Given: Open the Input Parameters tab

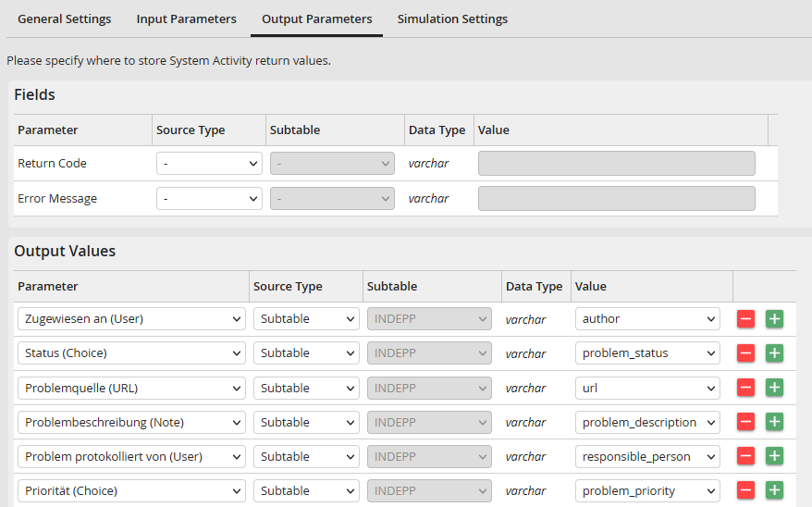Looking at the screenshot, I should pos(187,19).
